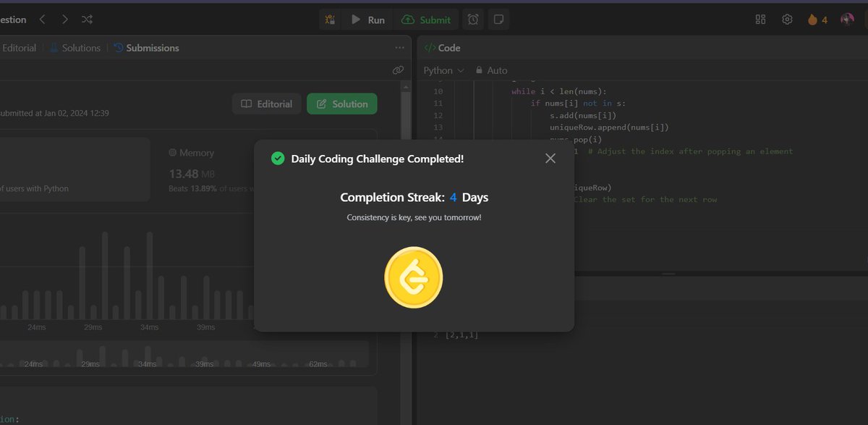
Task: Click the green checkmark in the dialog
Action: [x=277, y=159]
